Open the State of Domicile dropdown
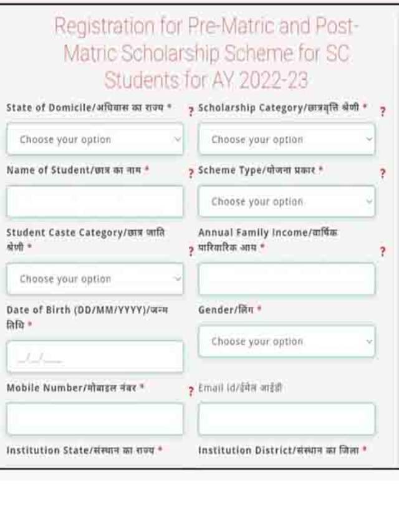Screen dimensions: 399x532 [x=95, y=139]
